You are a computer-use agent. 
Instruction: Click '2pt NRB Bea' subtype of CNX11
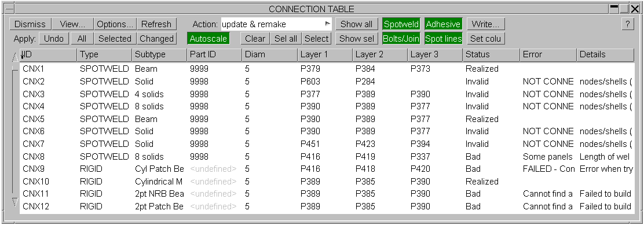(x=159, y=194)
